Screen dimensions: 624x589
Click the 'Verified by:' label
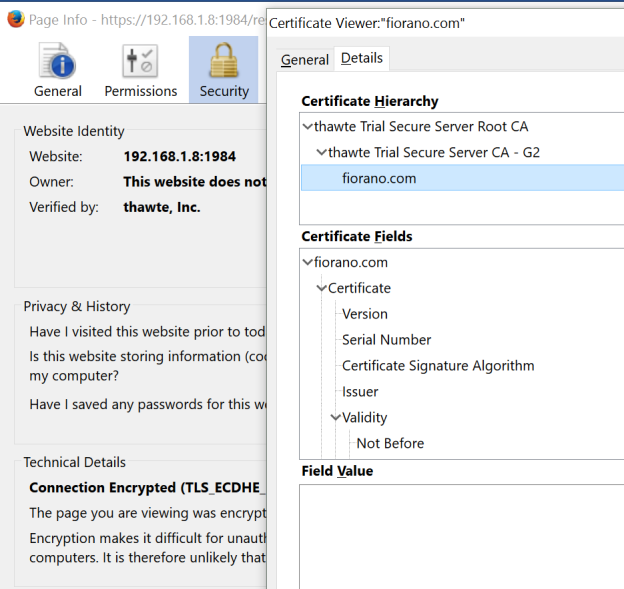64,207
